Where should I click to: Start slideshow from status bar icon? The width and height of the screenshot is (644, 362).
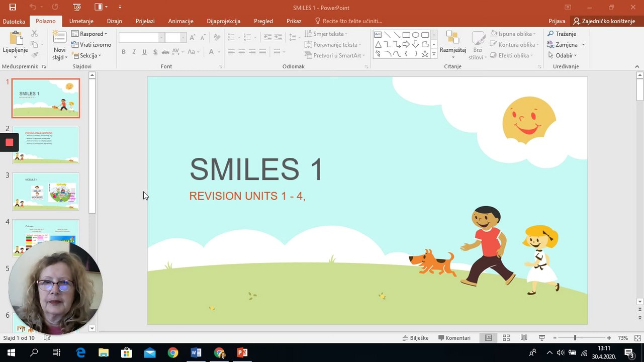(x=541, y=338)
